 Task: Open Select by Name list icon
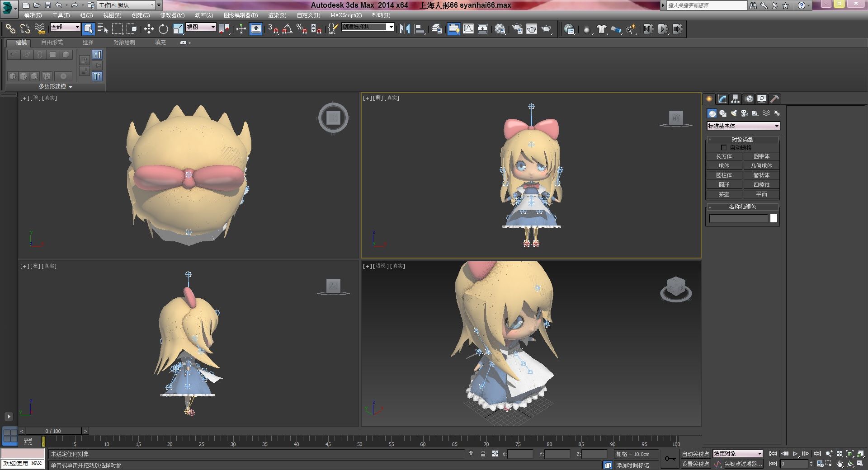(x=103, y=29)
